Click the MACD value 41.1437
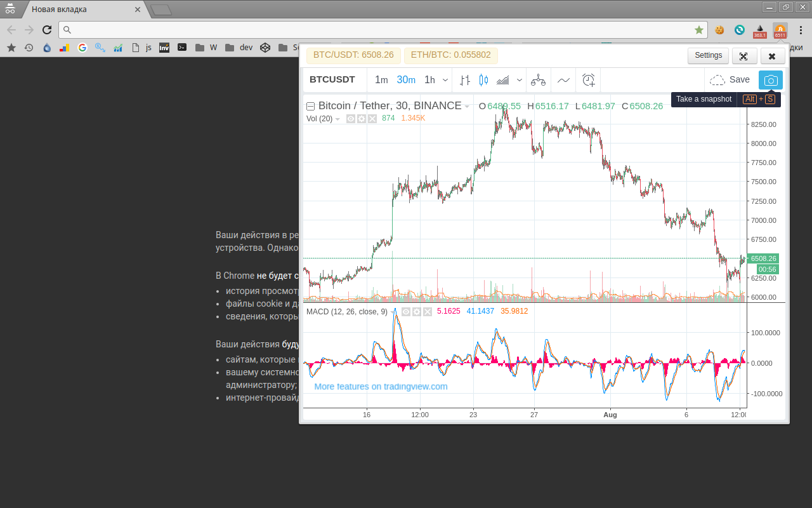812x508 pixels. [x=480, y=312]
